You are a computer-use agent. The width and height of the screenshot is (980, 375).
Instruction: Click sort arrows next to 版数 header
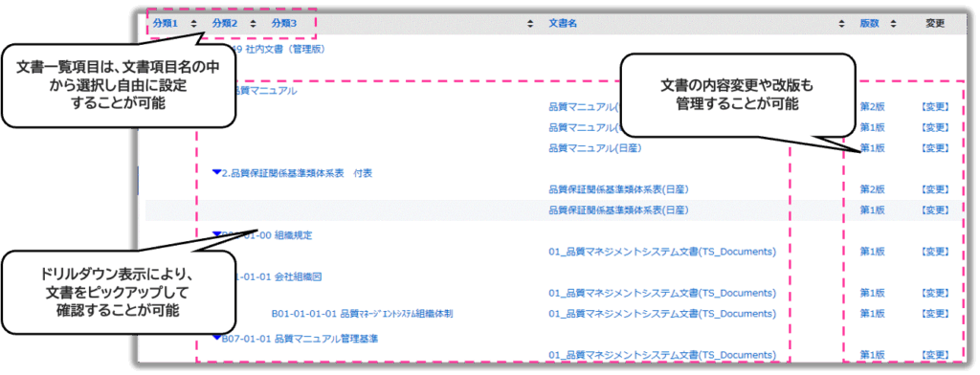tap(893, 24)
